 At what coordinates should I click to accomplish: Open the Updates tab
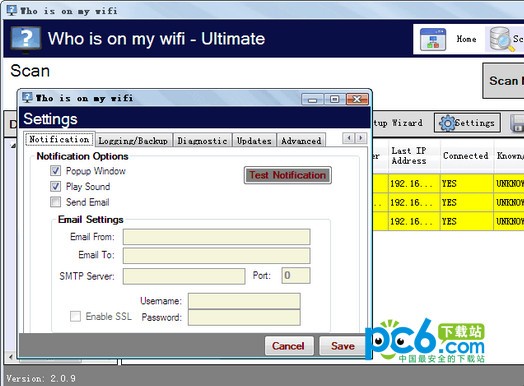254,141
